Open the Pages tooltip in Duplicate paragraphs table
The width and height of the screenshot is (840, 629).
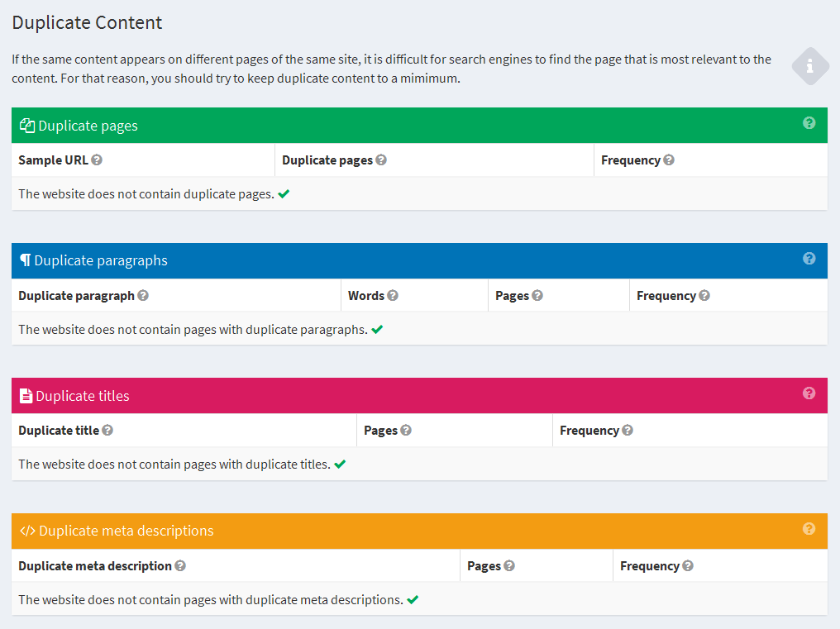(537, 295)
